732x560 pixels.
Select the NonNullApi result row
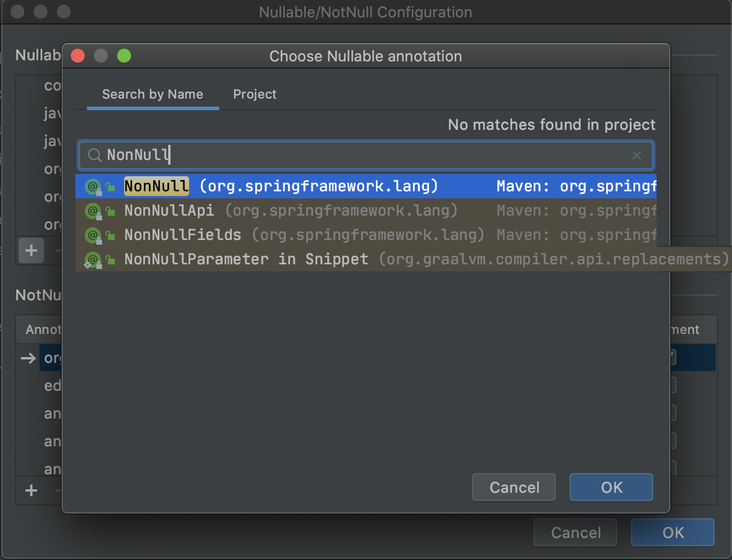[366, 210]
